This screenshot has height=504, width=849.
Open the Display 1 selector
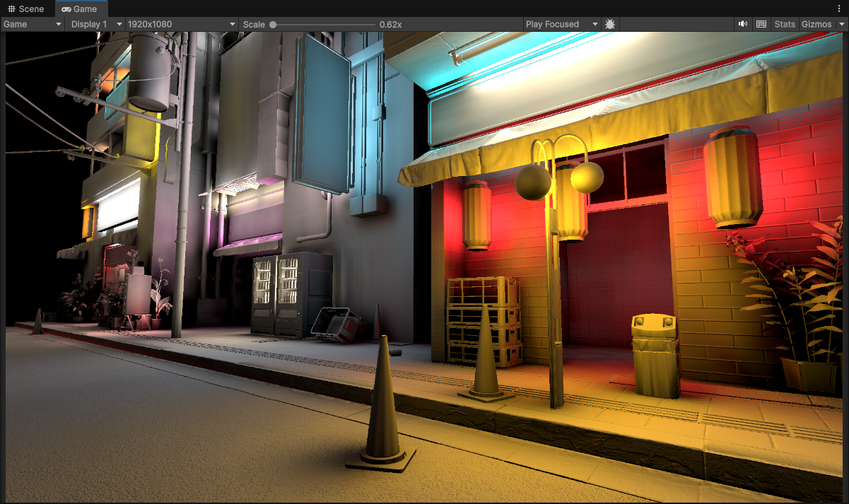(94, 23)
